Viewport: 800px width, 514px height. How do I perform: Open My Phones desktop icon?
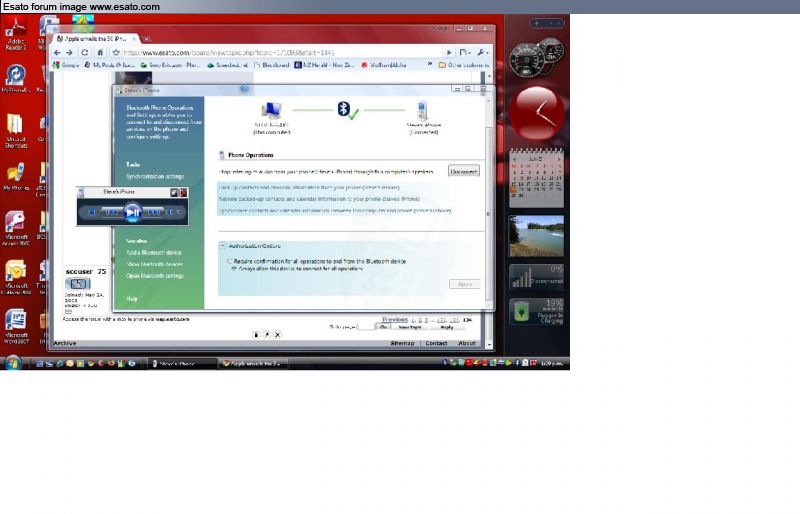(16, 176)
